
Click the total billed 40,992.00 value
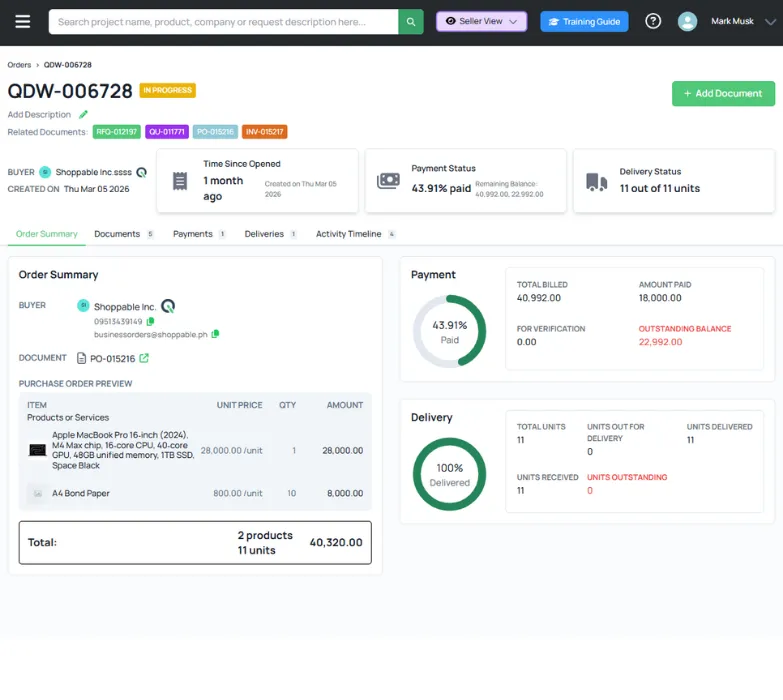tap(538, 298)
